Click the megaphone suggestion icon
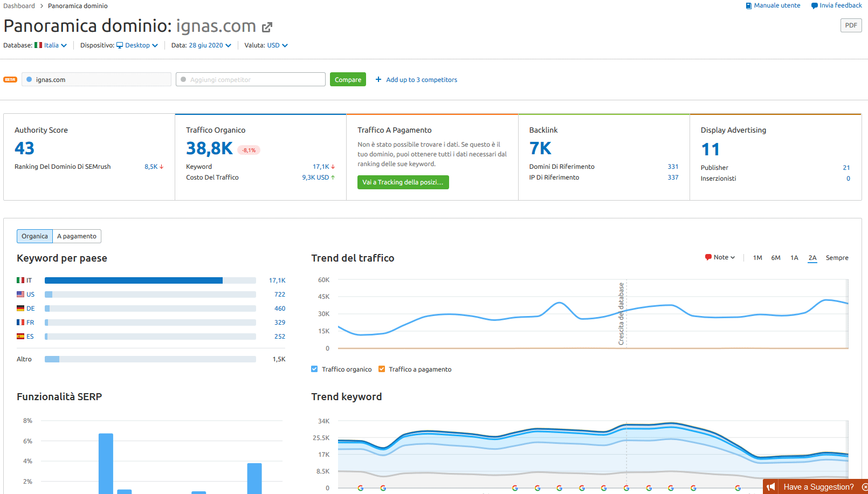Viewport: 868px width, 494px height. (x=771, y=487)
